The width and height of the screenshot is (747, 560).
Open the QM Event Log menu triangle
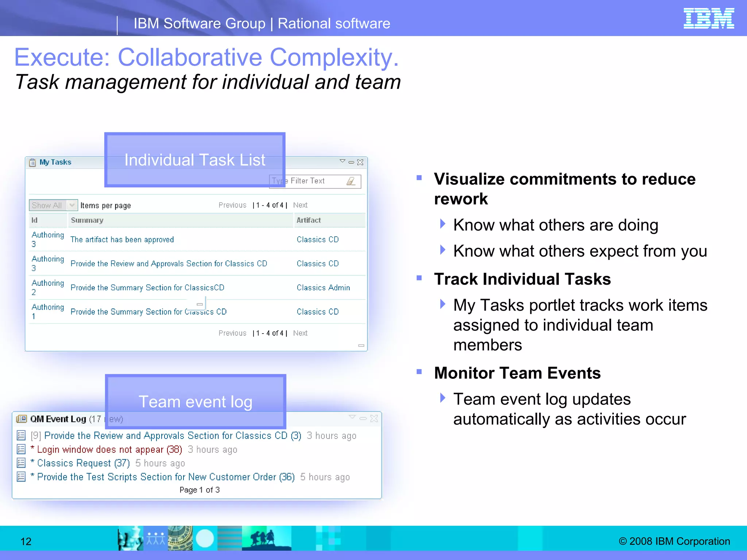click(x=352, y=417)
